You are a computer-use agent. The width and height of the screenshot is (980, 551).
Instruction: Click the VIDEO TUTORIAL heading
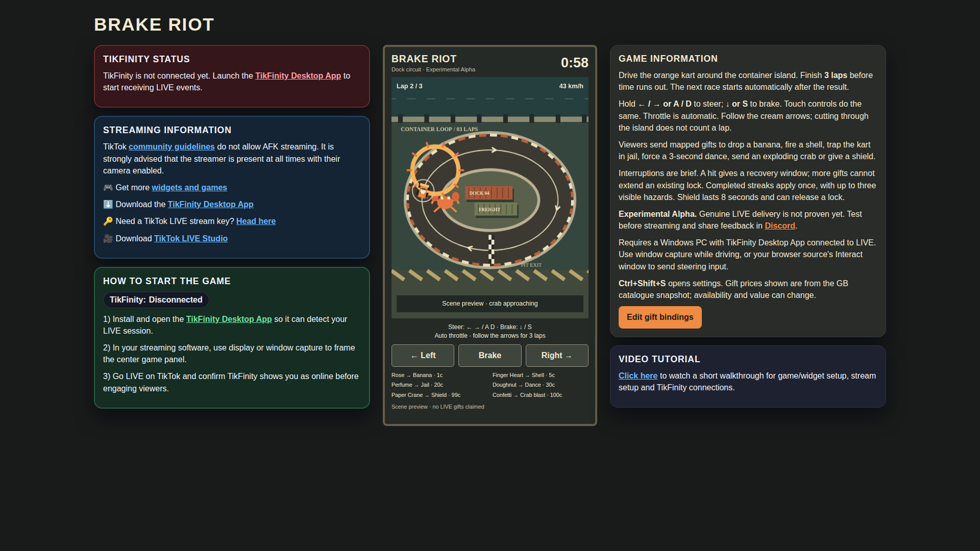click(x=659, y=359)
